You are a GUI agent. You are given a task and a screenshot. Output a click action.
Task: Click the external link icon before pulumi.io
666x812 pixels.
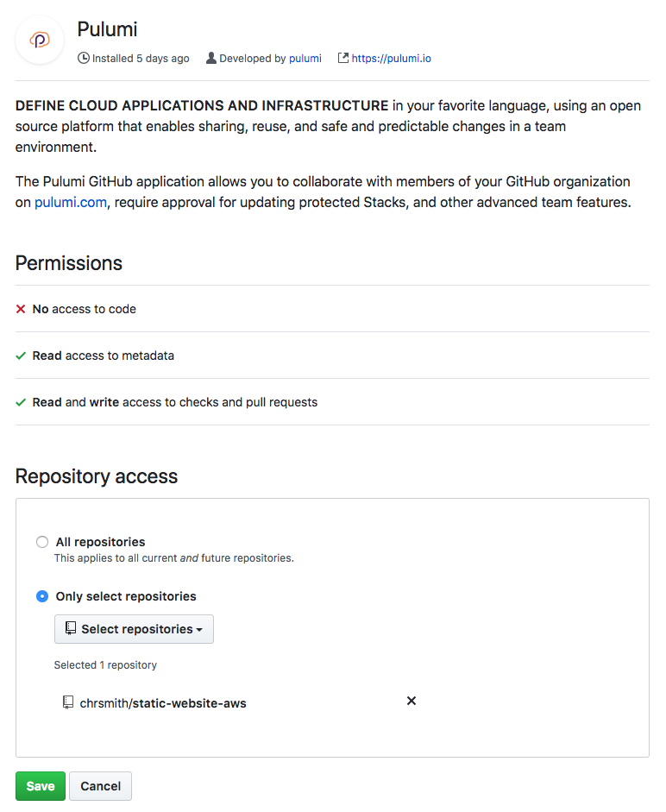342,58
